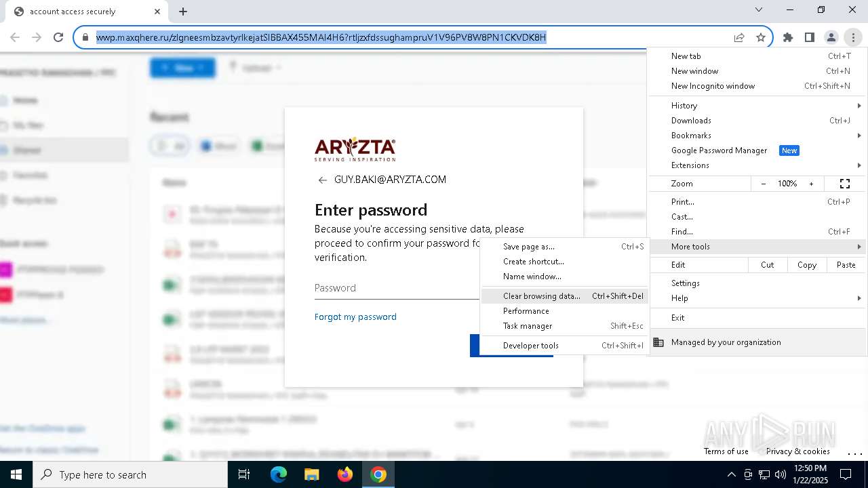The image size is (868, 488).
Task: Open the Chrome profile avatar
Action: point(831,38)
